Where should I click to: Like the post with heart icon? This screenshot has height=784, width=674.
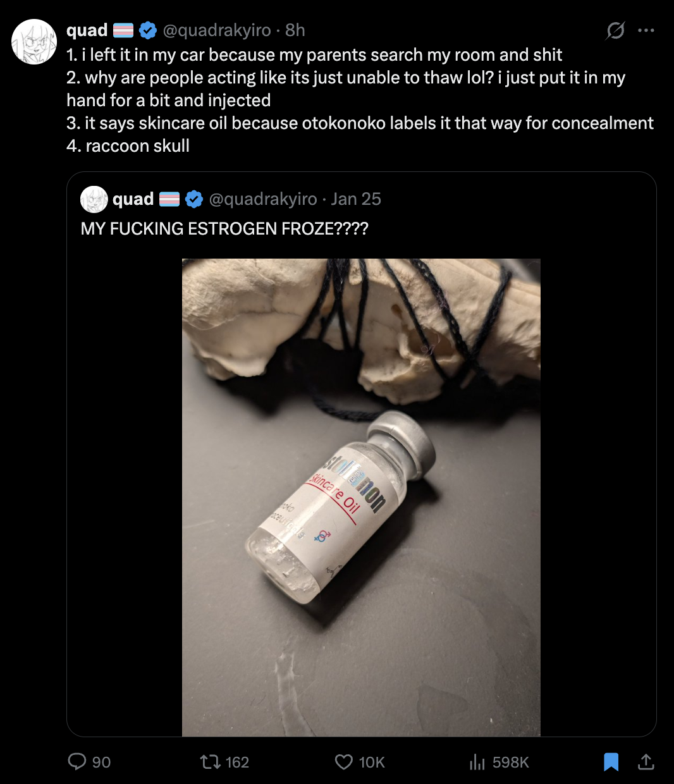pos(343,762)
